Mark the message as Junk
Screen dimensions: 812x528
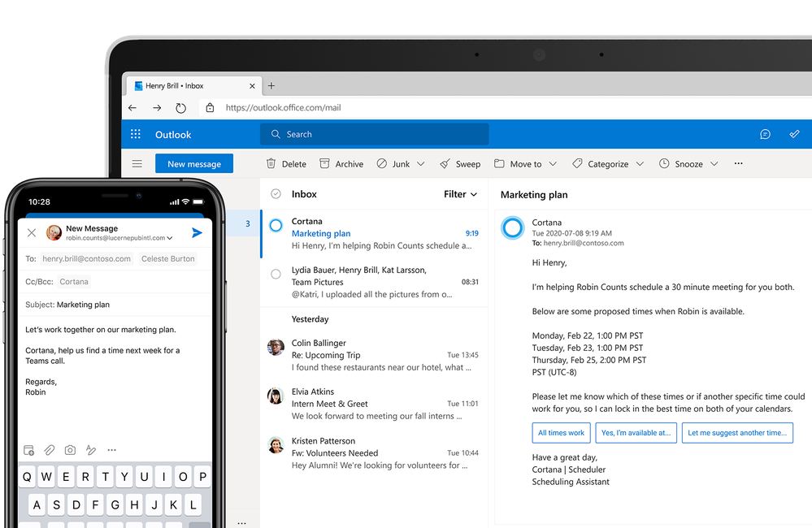(393, 163)
